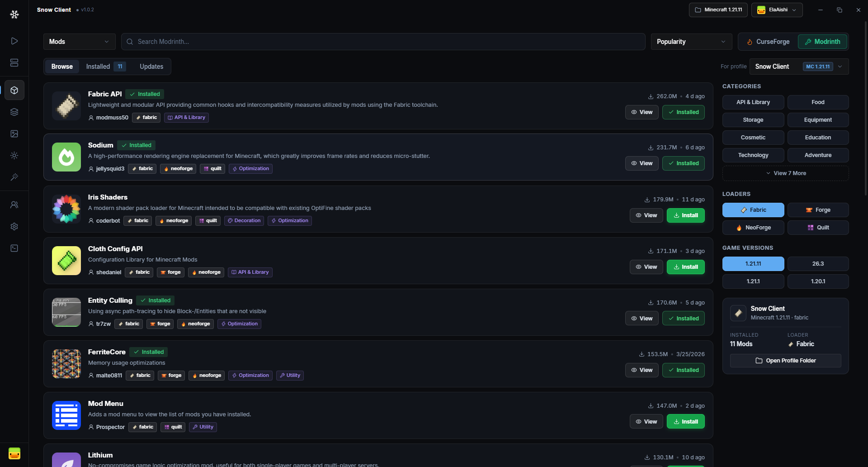Switch to the Updates tab
Viewport: 868px width, 467px height.
coord(151,67)
